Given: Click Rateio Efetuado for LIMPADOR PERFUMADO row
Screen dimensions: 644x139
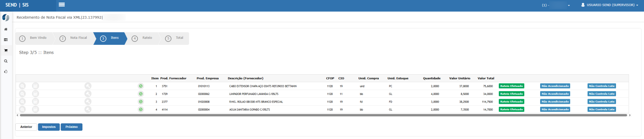Looking at the screenshot, I should tap(511, 94).
